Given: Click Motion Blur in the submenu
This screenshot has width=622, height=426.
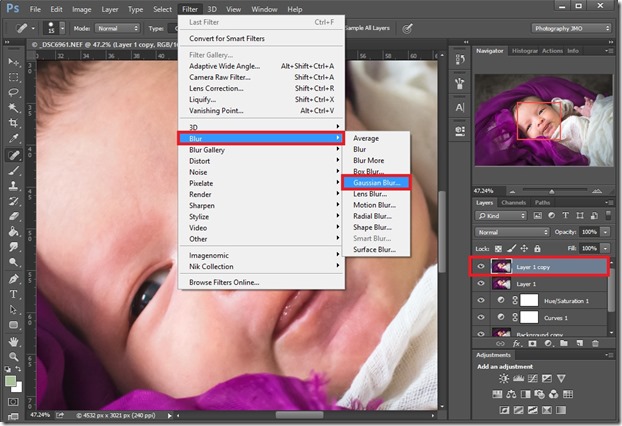Looking at the screenshot, I should 376,205.
